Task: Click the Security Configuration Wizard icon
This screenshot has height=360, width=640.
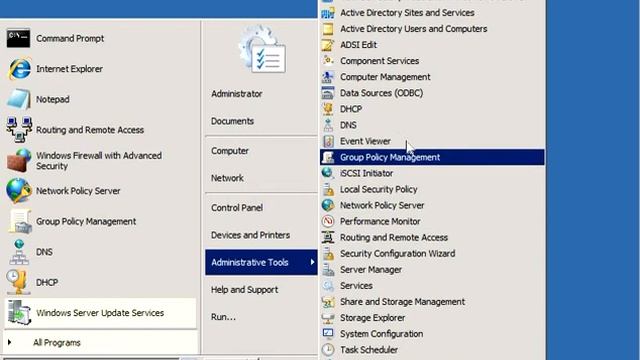Action: [x=328, y=253]
